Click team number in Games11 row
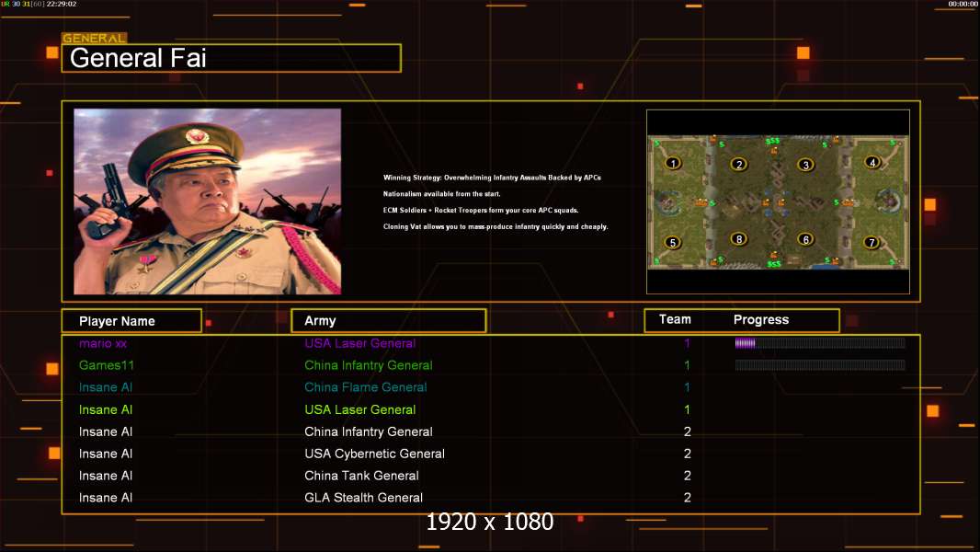980x552 pixels. [x=687, y=365]
